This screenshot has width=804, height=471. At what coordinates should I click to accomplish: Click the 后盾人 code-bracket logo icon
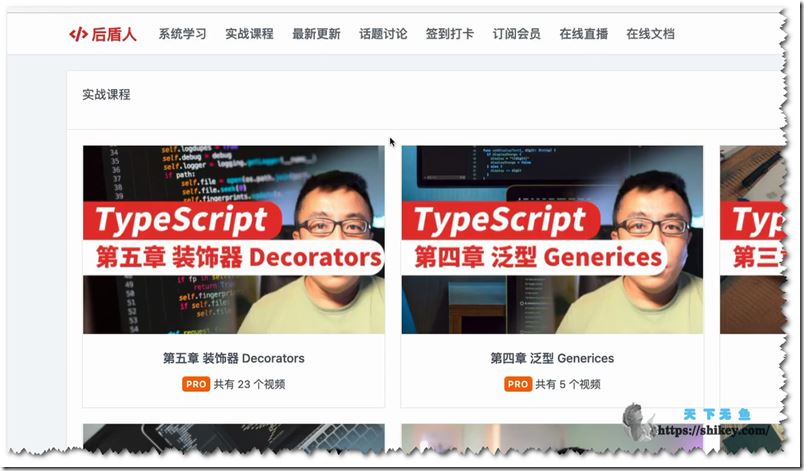[x=78, y=34]
